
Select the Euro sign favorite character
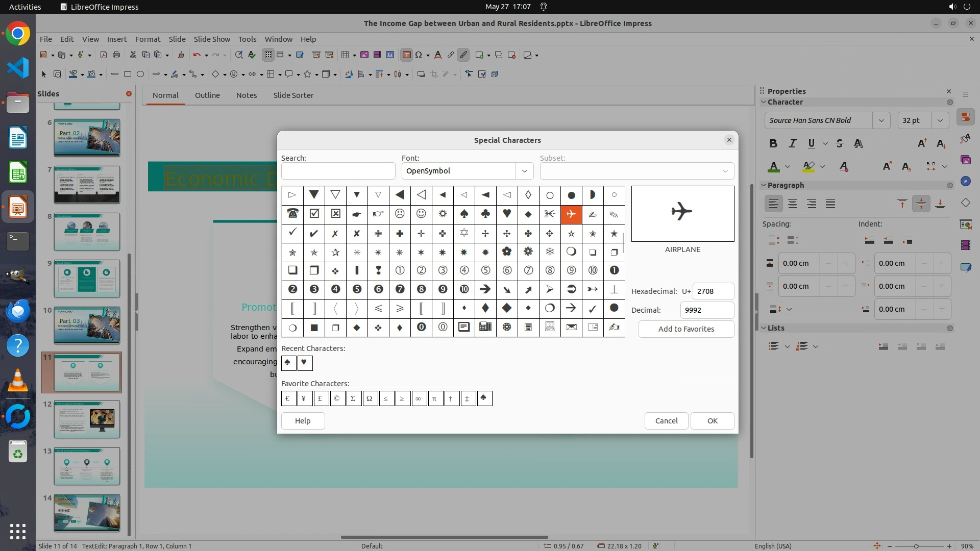[288, 398]
